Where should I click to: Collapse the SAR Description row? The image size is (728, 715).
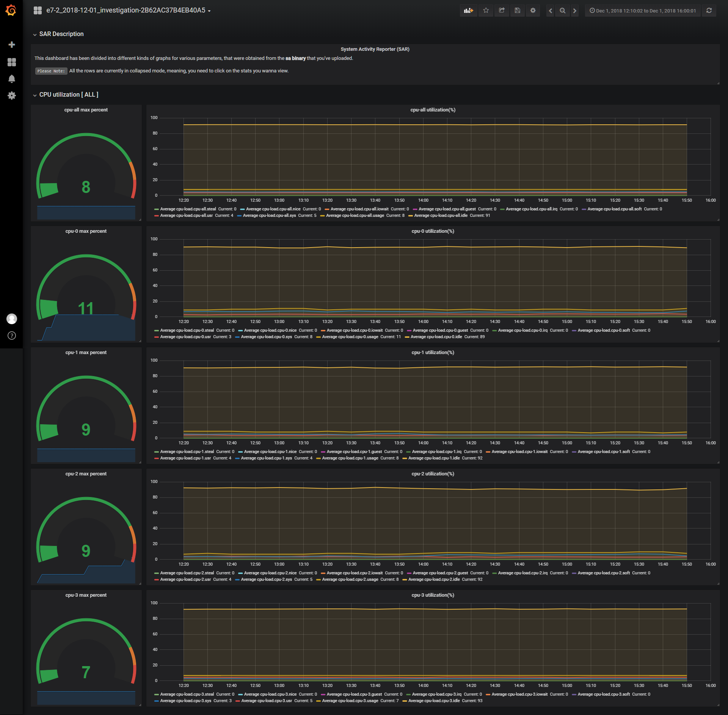[61, 34]
